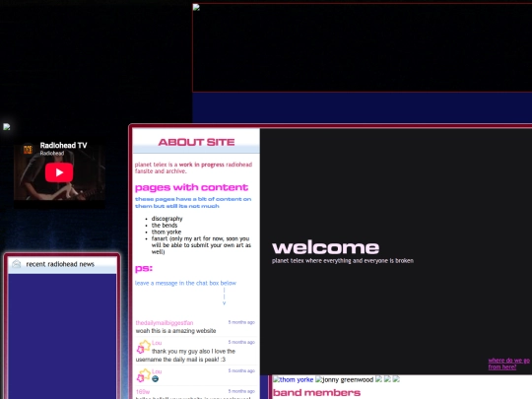
Task: Open the 'thom yorke' list item
Action: tap(166, 233)
